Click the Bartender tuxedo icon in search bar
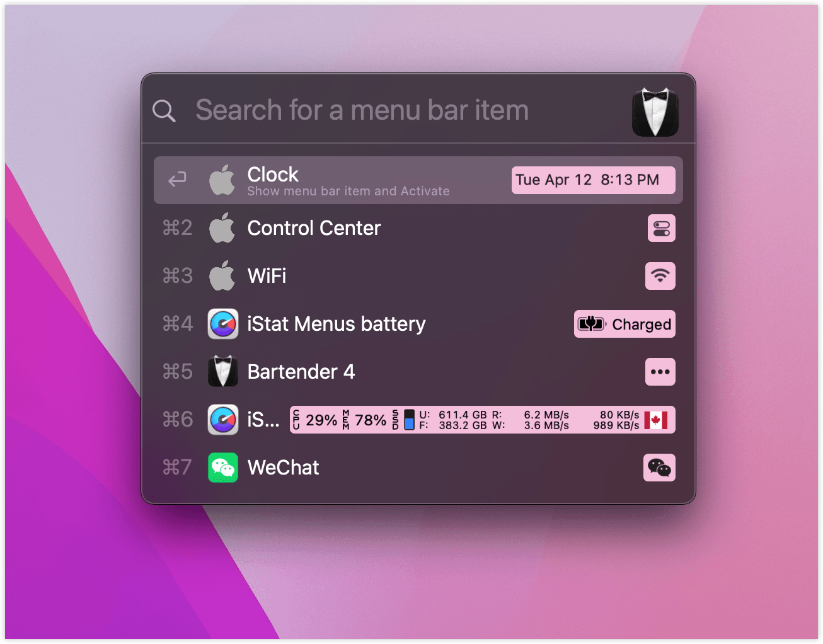The height and width of the screenshot is (644, 823). [655, 112]
